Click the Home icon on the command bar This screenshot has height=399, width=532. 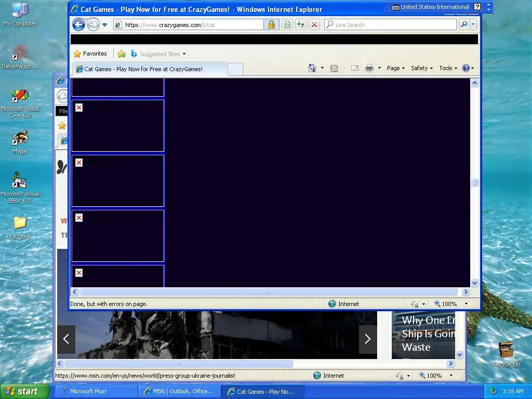click(x=312, y=68)
